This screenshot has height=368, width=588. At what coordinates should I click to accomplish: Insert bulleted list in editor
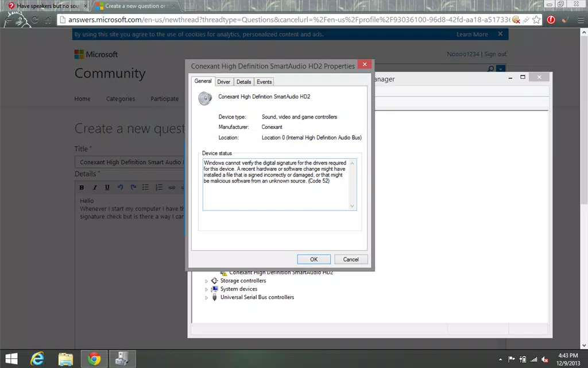pos(145,187)
